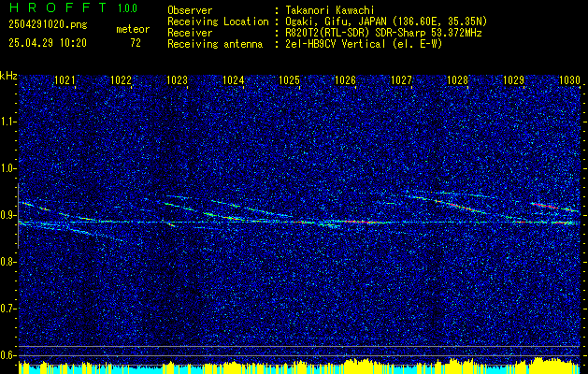The width and height of the screenshot is (588, 374).
Task: Click the Receiving Location label
Action: (x=218, y=22)
